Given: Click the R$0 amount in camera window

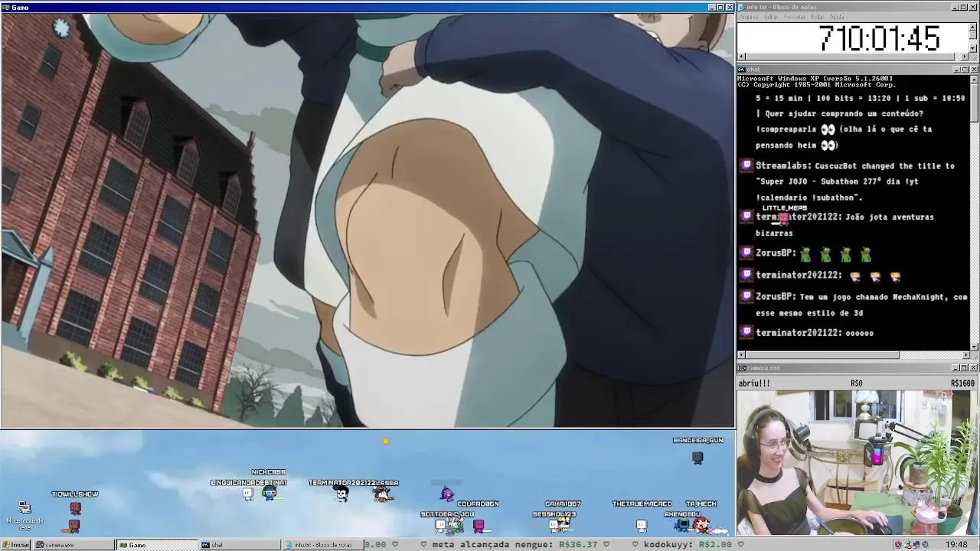Looking at the screenshot, I should click(x=856, y=383).
